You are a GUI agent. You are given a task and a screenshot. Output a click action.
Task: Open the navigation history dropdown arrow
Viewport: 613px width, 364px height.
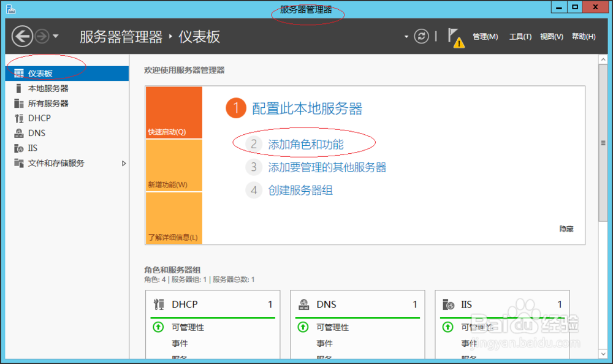[x=56, y=36]
